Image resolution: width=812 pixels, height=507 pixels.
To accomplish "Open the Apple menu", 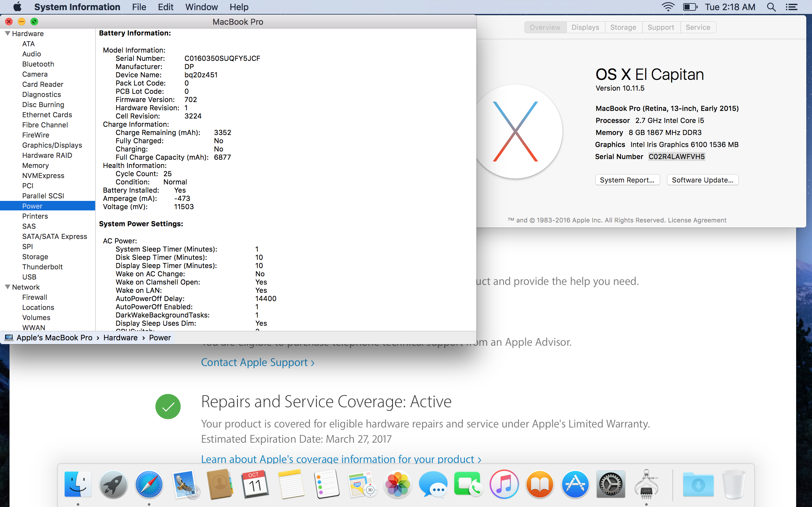I will point(17,7).
